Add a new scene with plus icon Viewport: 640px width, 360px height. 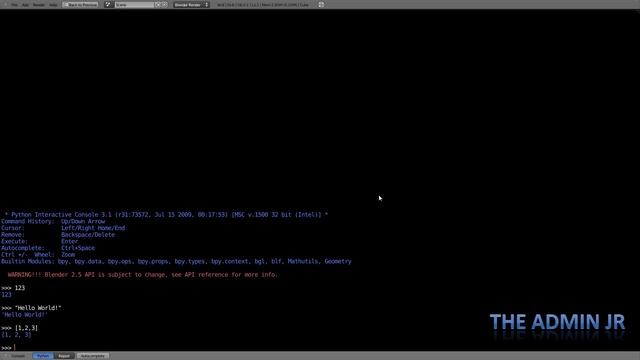click(x=158, y=5)
